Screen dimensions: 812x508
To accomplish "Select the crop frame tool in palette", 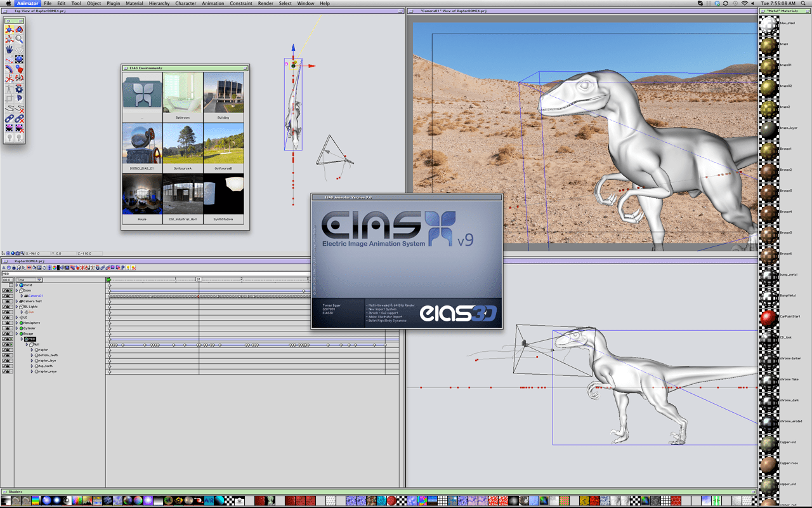I will 10,98.
